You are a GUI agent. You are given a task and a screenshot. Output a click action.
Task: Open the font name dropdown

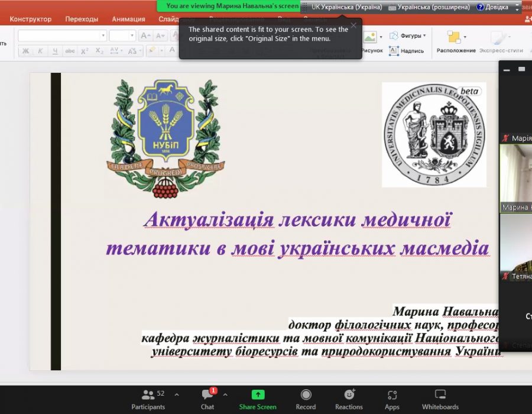click(x=103, y=36)
